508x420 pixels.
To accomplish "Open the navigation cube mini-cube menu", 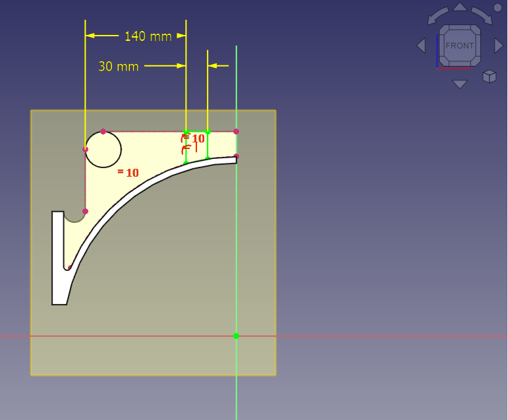I will click(489, 76).
